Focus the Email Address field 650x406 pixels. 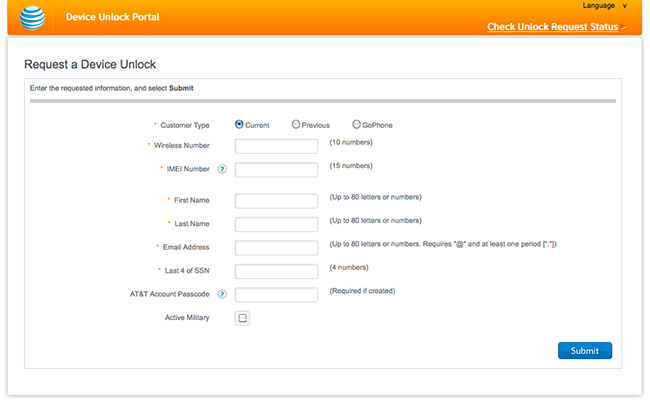[x=276, y=248]
